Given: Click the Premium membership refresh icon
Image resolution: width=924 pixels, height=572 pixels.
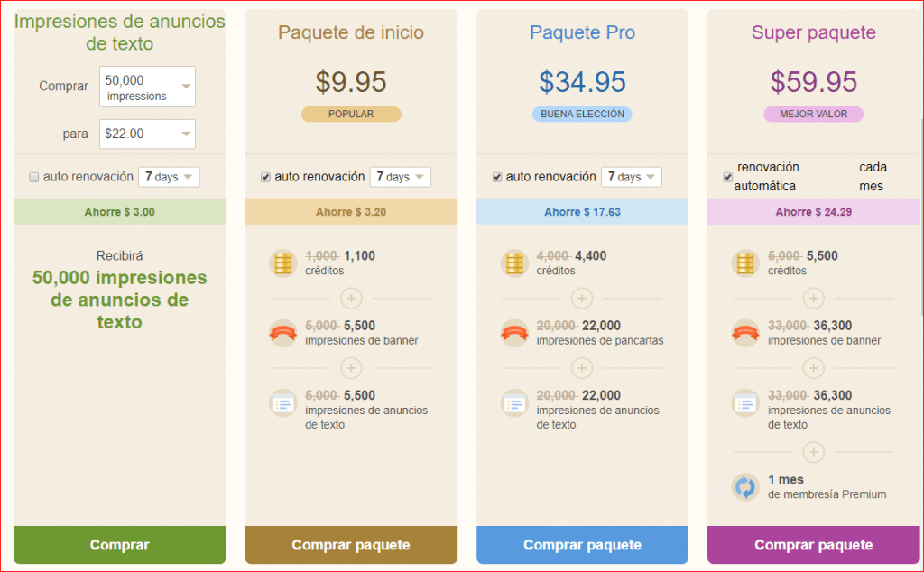Looking at the screenshot, I should coord(745,487).
